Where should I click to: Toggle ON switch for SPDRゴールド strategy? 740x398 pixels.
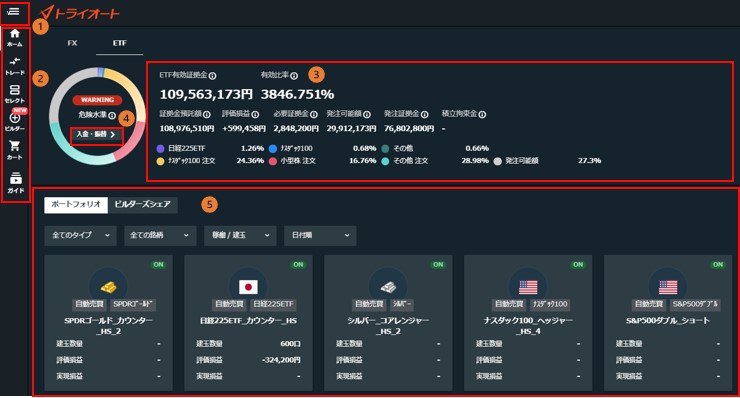pyautogui.click(x=159, y=264)
